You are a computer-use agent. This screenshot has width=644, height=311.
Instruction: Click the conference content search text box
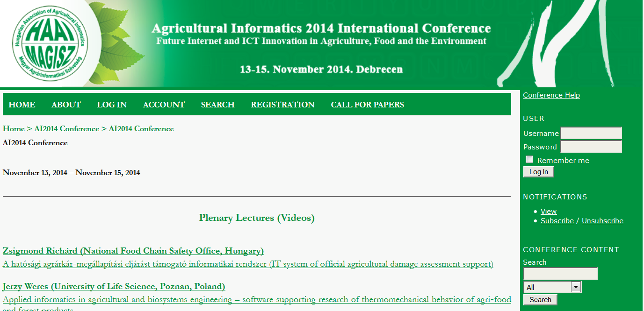560,274
